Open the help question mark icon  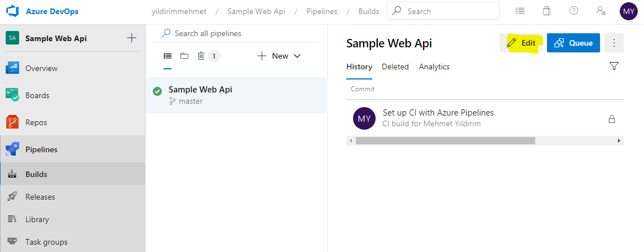[x=574, y=11]
